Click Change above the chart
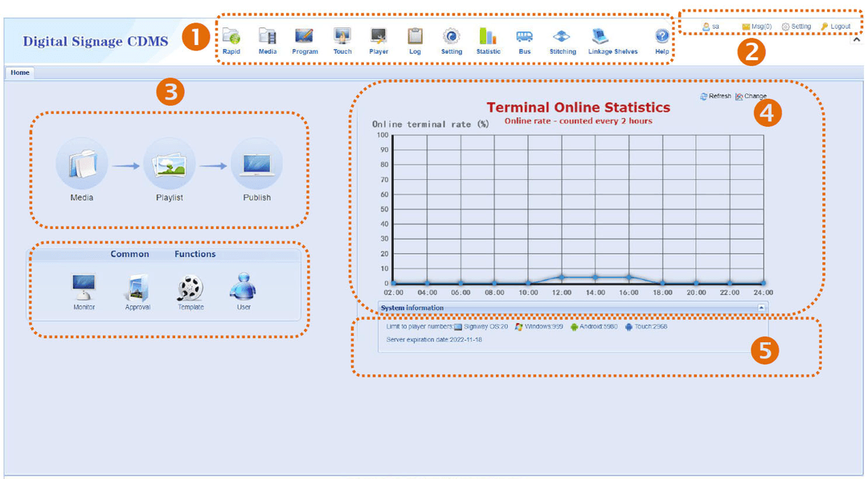 [751, 96]
